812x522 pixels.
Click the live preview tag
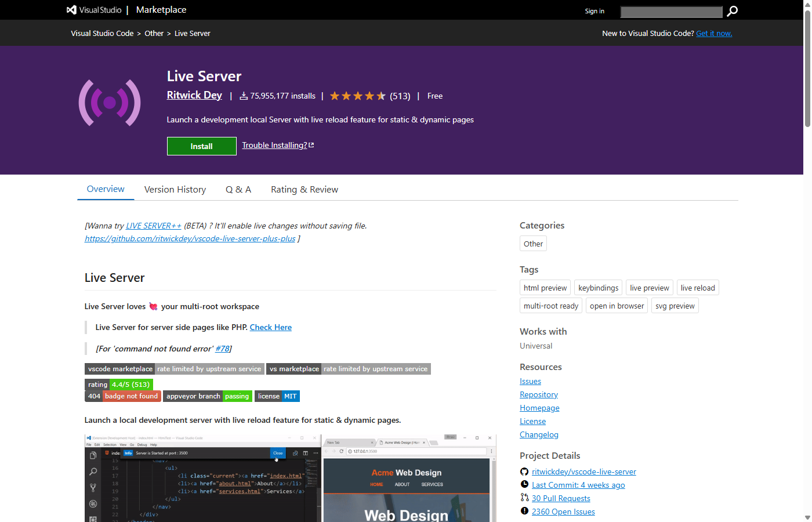click(650, 288)
